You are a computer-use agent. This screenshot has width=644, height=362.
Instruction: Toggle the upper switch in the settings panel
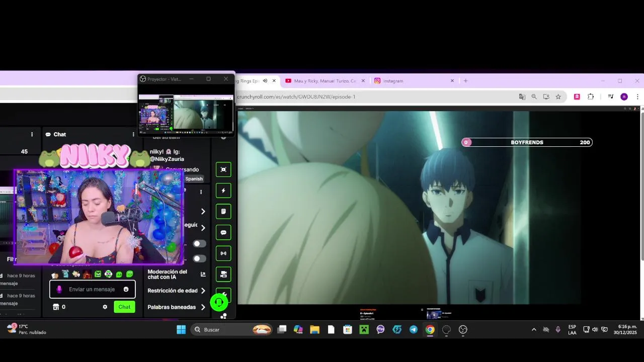click(200, 244)
